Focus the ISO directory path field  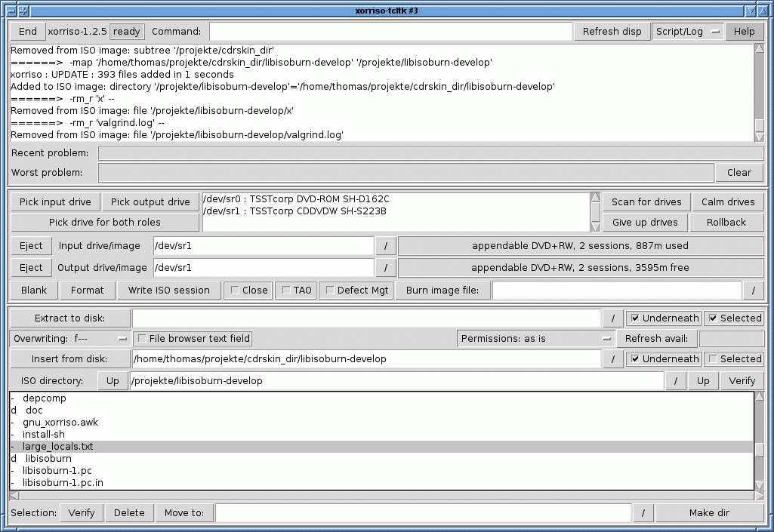[397, 382]
